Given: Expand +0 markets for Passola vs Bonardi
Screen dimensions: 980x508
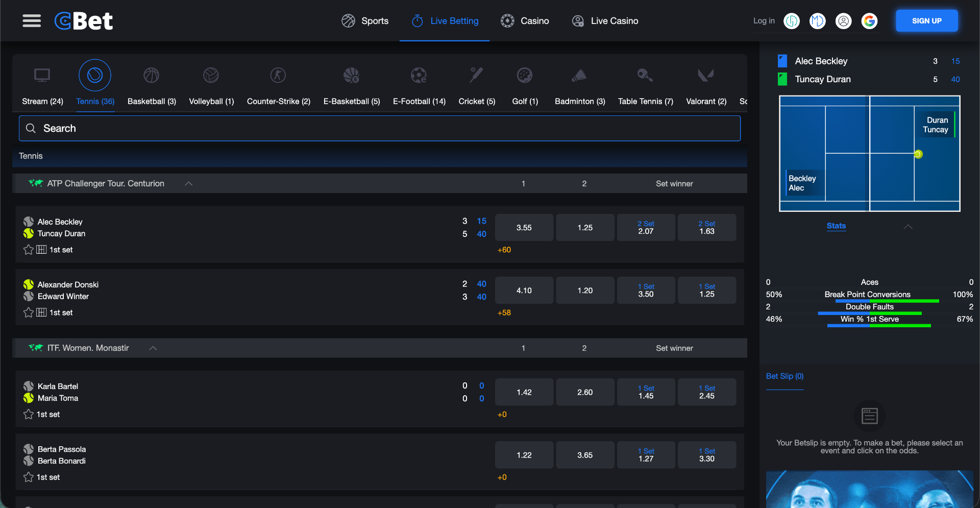Looking at the screenshot, I should click(502, 477).
